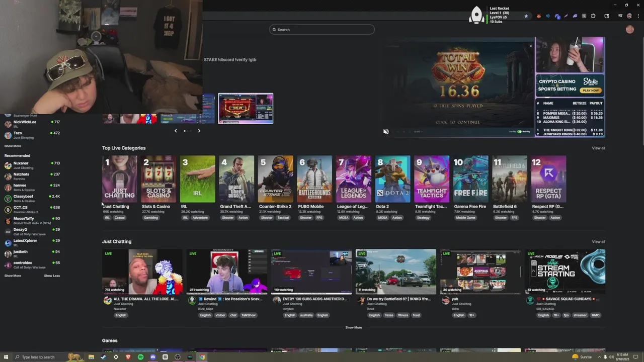Click the Gambling tag under Slots & Casino
644x362 pixels.
tap(151, 218)
